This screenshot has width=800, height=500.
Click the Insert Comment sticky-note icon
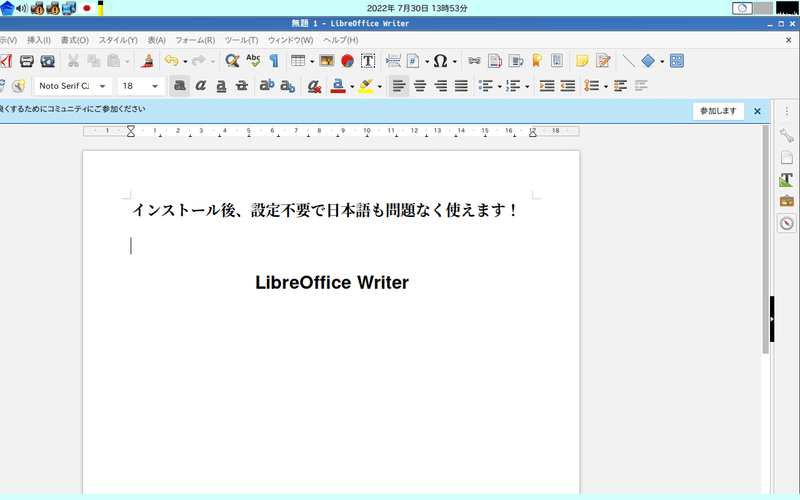point(582,61)
